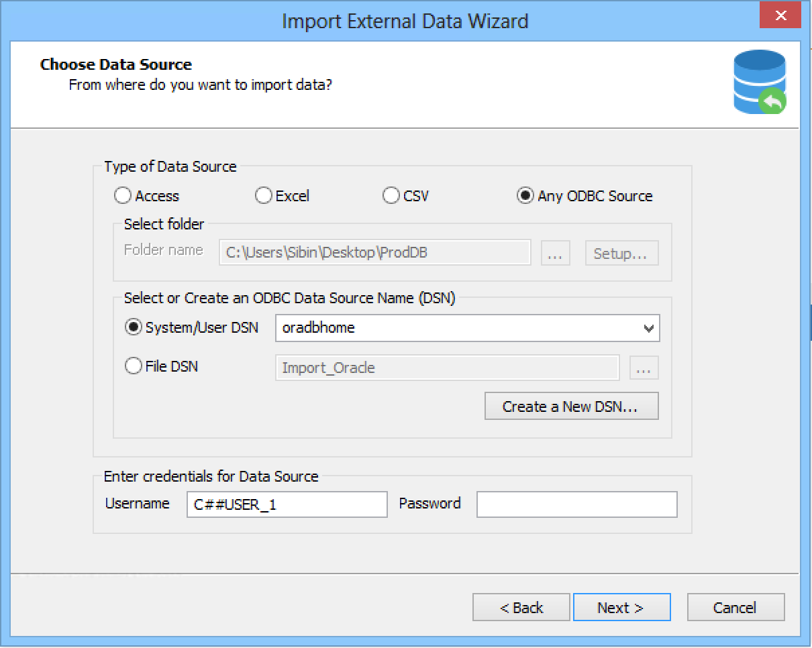Choose the System/User DSN option
This screenshot has width=812, height=648.
click(x=134, y=328)
